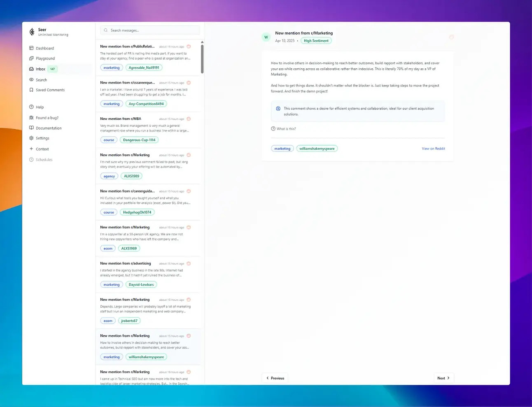
Task: Open the New mention from r/MBA message
Action: [148, 130]
